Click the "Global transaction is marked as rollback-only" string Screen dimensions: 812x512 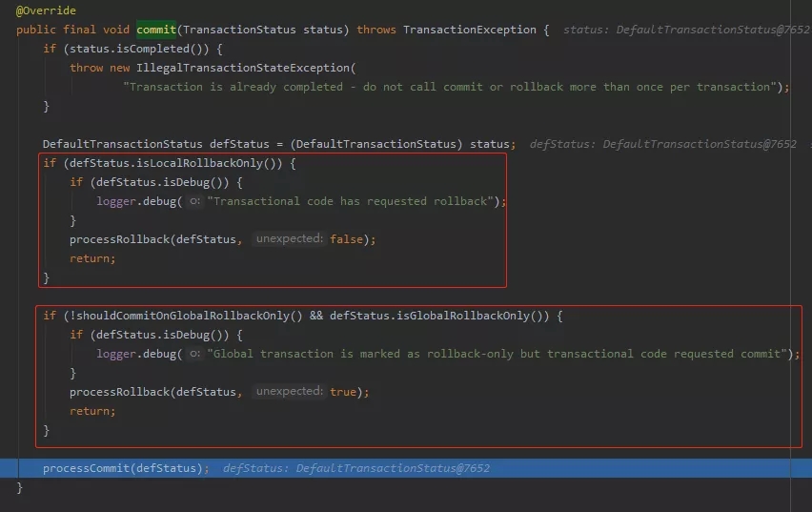[497, 354]
